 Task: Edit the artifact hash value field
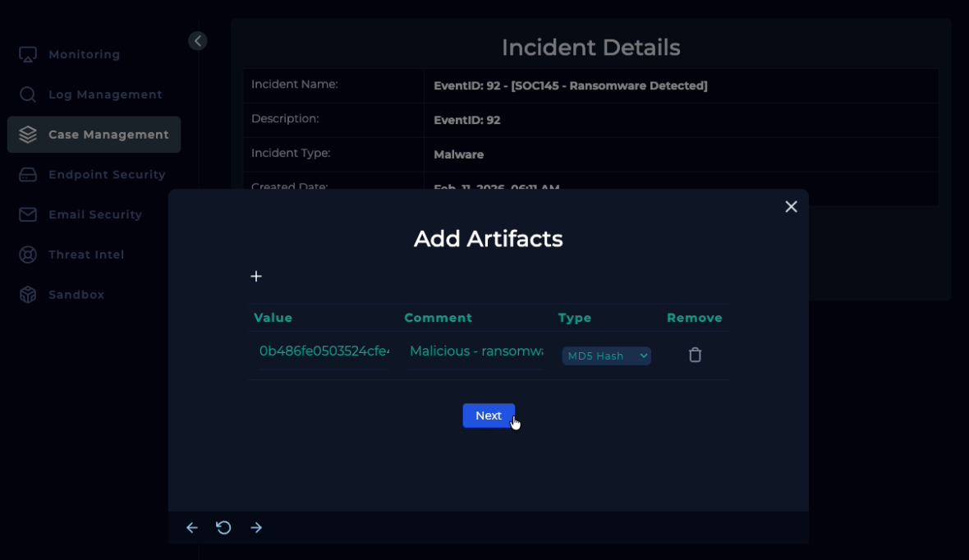324,351
